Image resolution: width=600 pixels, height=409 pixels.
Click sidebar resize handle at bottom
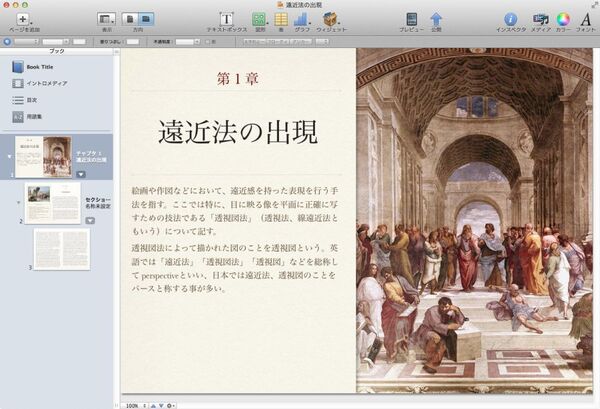point(116,406)
